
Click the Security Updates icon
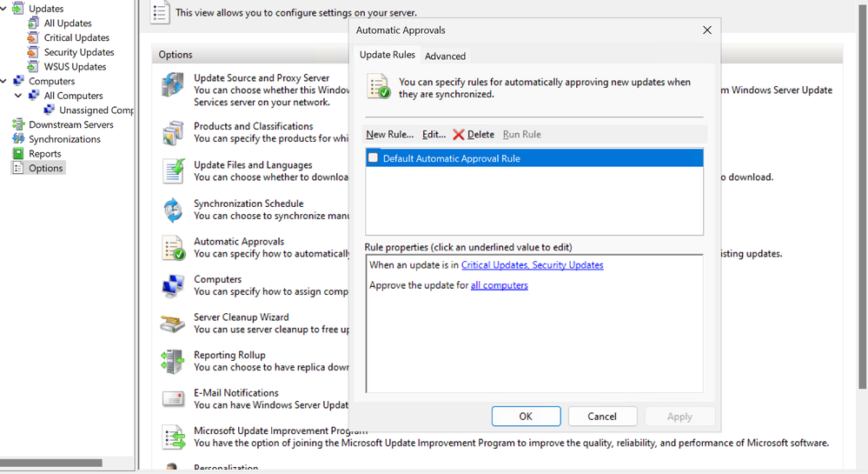(x=34, y=51)
